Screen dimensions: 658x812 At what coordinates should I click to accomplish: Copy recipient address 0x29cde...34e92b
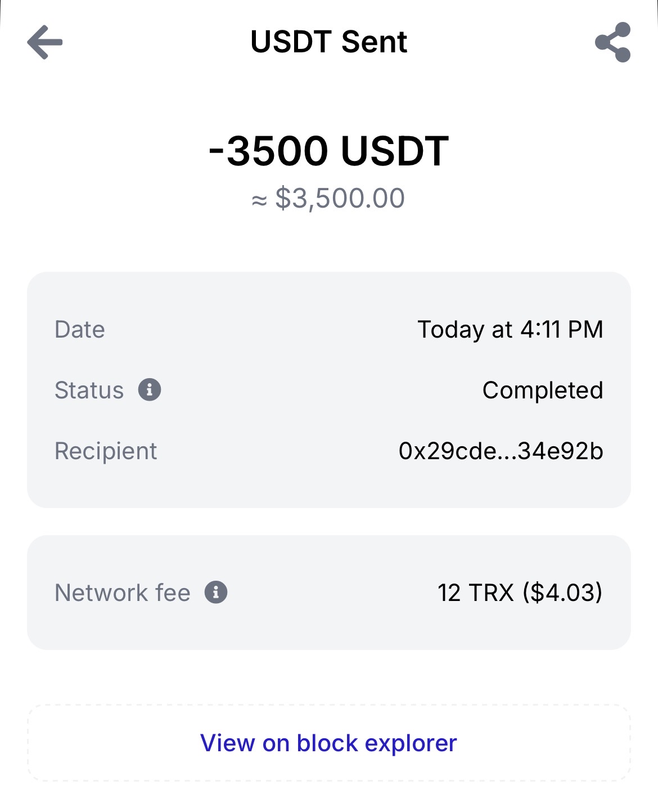(501, 451)
